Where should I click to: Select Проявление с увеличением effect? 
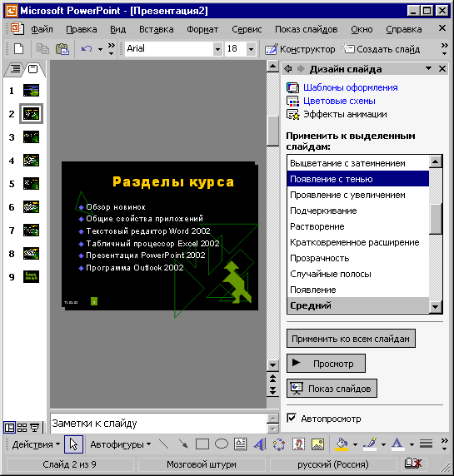coord(358,195)
